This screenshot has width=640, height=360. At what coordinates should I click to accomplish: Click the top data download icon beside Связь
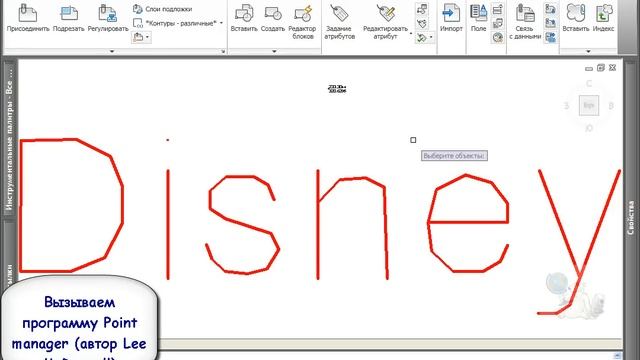click(550, 9)
